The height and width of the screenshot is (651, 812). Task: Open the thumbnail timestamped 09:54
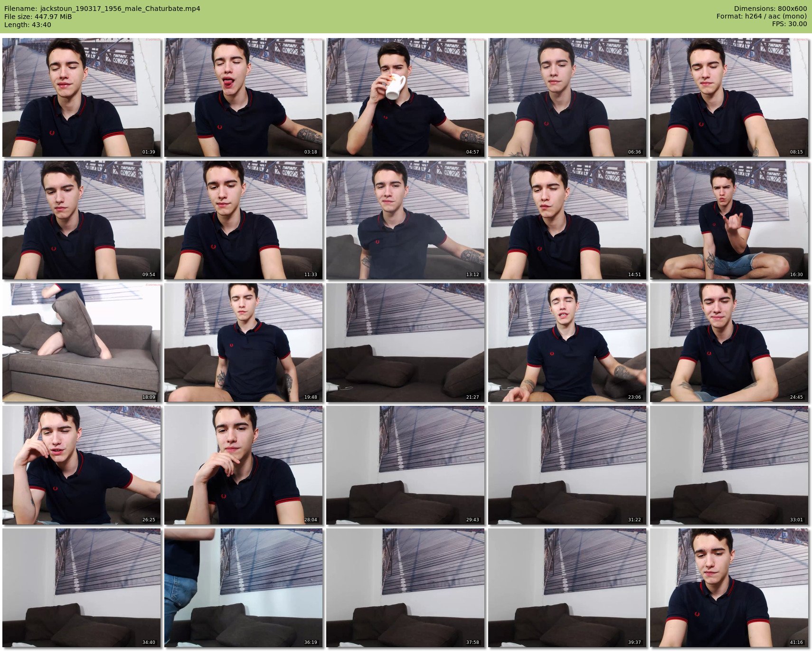coord(81,220)
